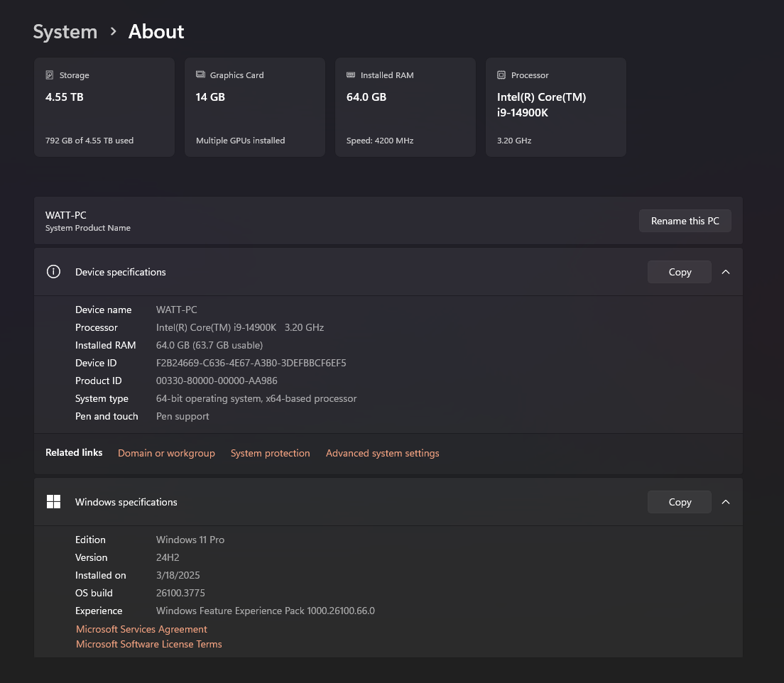
Task: Click the breadcrumb arrow after System
Action: coord(113,31)
